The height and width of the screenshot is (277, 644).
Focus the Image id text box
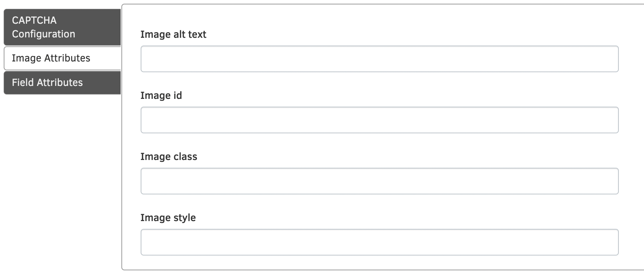[x=379, y=120]
